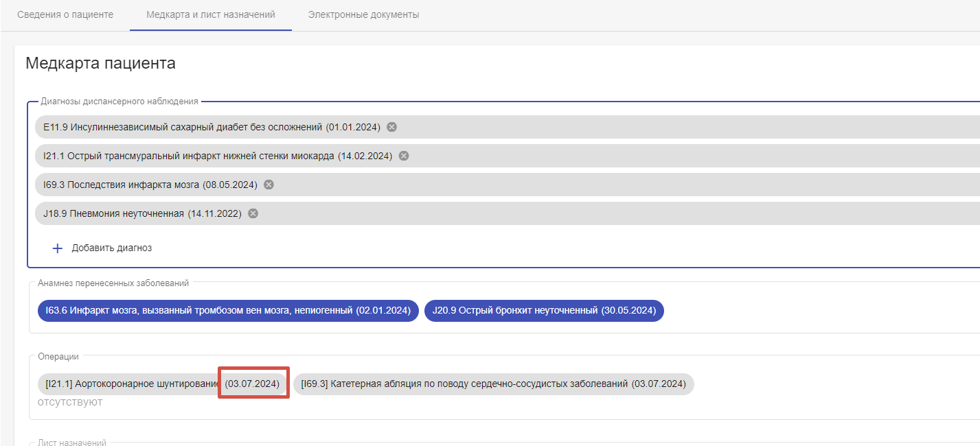This screenshot has height=446, width=980.
Task: Remove the I21.1 infarct diagnosis via x icon
Action: [404, 156]
